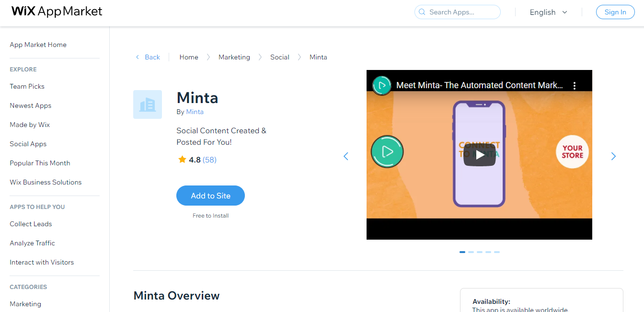The width and height of the screenshot is (644, 312).
Task: Show previous slide with left arrow
Action: (346, 156)
